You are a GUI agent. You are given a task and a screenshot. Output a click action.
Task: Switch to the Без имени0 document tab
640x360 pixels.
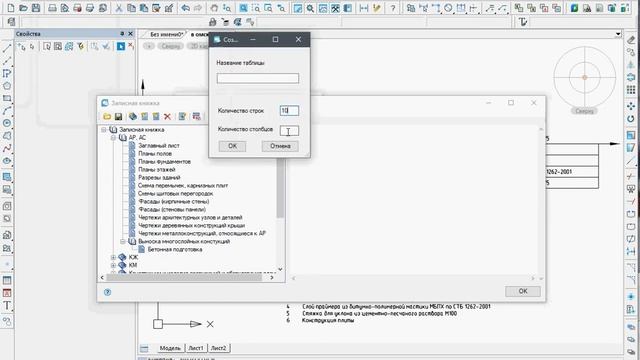[x=166, y=34]
